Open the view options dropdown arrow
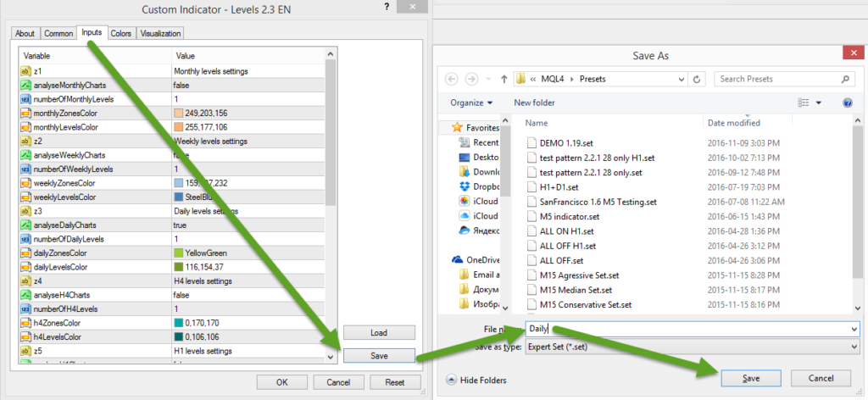This screenshot has width=868, height=400. pos(819,103)
